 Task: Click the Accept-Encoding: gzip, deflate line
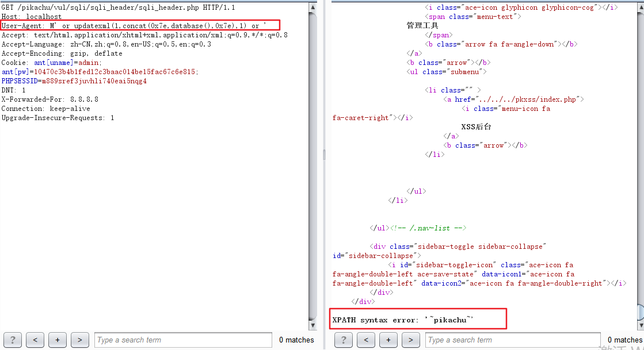click(62, 54)
